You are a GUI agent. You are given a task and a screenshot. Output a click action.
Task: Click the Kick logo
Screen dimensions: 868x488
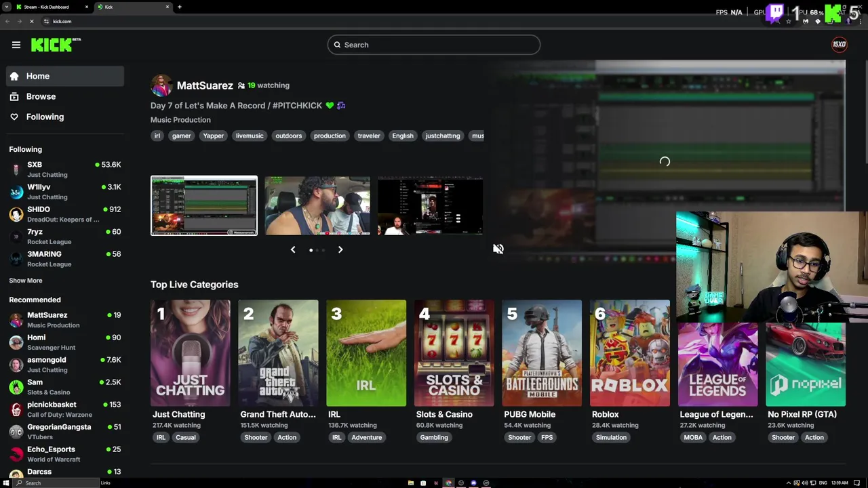point(56,45)
